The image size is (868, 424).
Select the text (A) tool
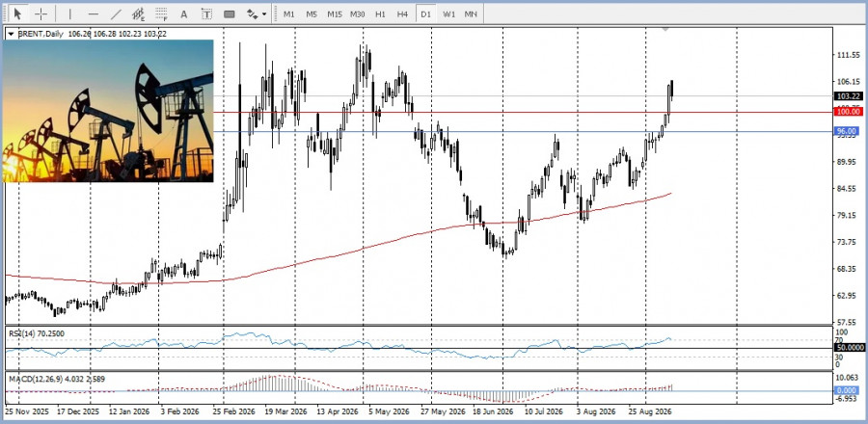pyautogui.click(x=184, y=13)
